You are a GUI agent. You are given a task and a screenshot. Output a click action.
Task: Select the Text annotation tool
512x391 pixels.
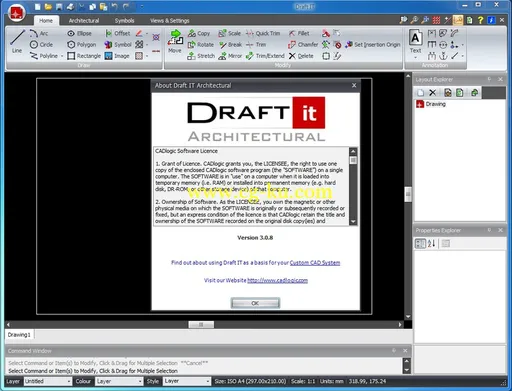coord(415,41)
